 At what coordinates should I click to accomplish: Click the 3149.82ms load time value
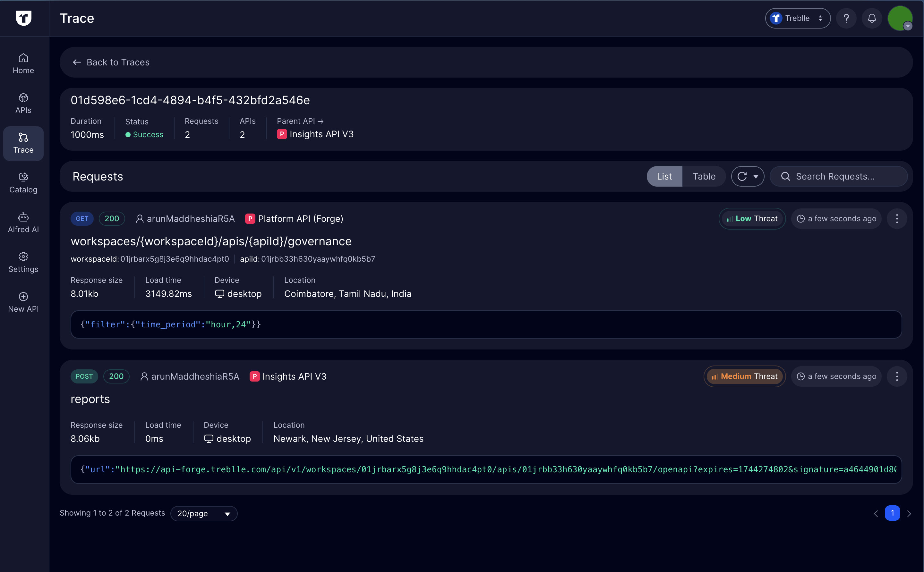168,294
